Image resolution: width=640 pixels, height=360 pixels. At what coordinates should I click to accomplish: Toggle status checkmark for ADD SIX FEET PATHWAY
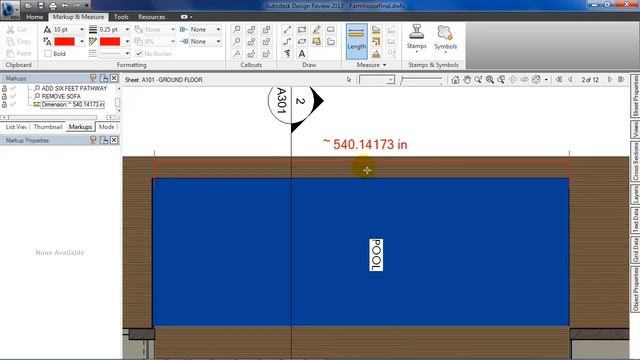(13, 88)
